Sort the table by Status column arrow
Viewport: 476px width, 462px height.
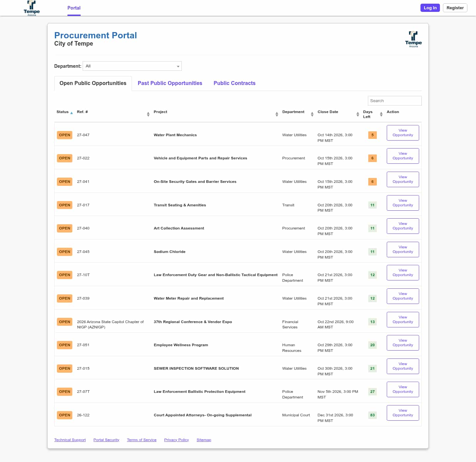click(x=71, y=113)
